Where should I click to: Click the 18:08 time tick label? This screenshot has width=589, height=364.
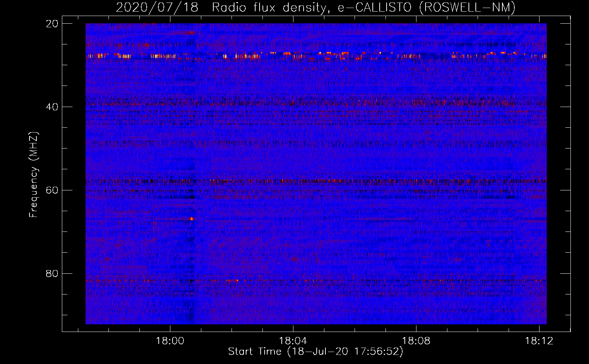416,341
